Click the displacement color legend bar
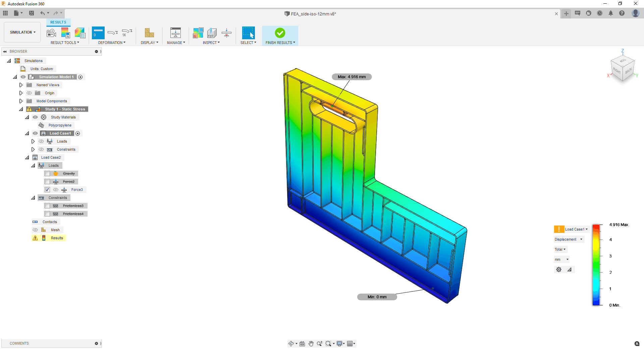 click(x=596, y=265)
